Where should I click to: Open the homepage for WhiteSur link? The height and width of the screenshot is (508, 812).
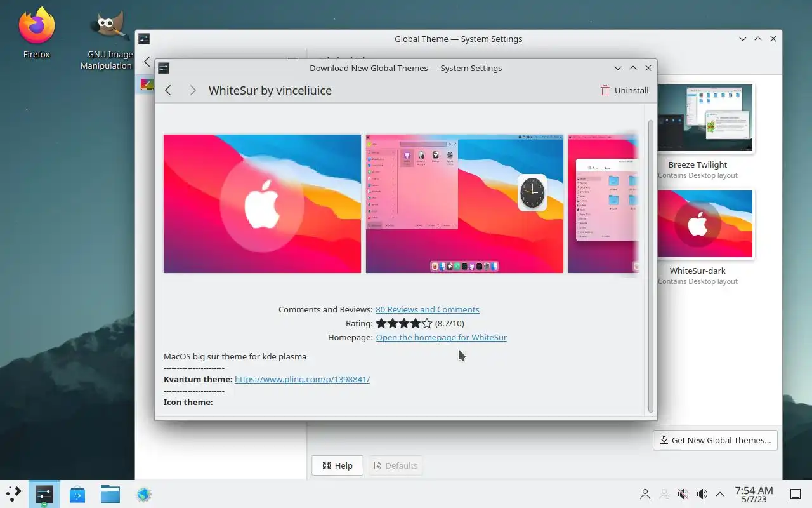coord(442,337)
